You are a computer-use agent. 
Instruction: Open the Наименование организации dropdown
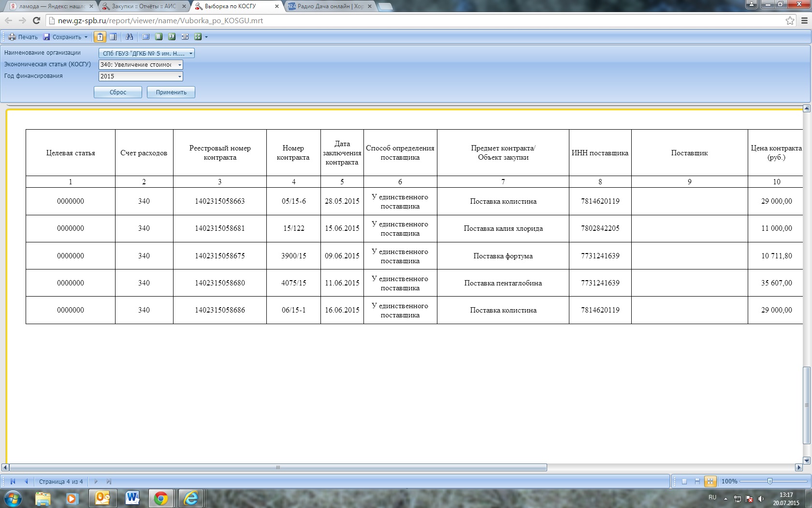[x=146, y=53]
